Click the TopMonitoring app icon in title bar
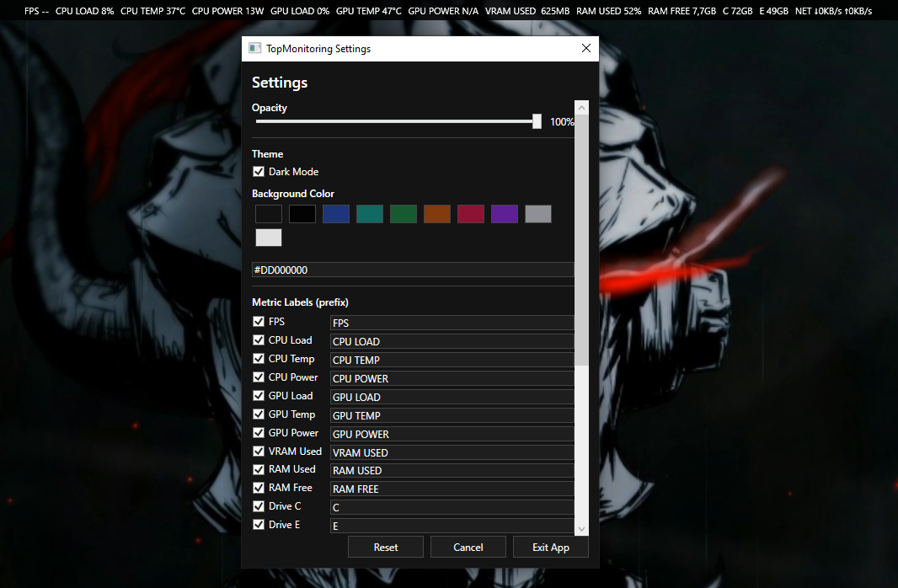 [254, 48]
